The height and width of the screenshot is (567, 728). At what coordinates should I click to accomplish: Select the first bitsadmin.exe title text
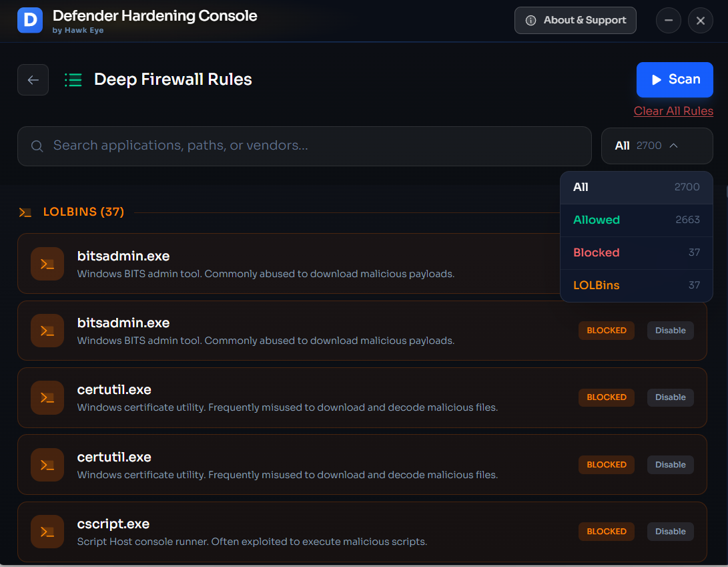coord(123,256)
